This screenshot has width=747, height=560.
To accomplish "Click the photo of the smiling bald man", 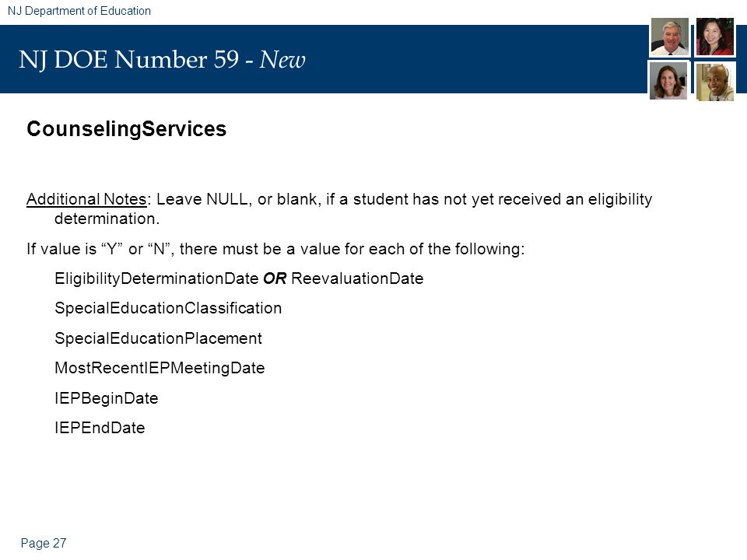I will 715,82.
